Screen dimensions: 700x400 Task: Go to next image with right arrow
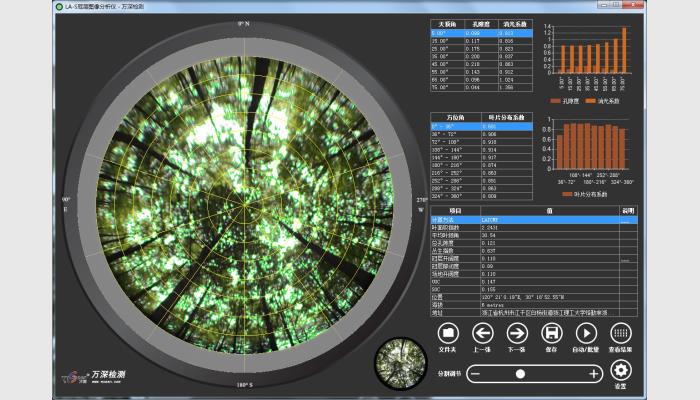(x=517, y=333)
